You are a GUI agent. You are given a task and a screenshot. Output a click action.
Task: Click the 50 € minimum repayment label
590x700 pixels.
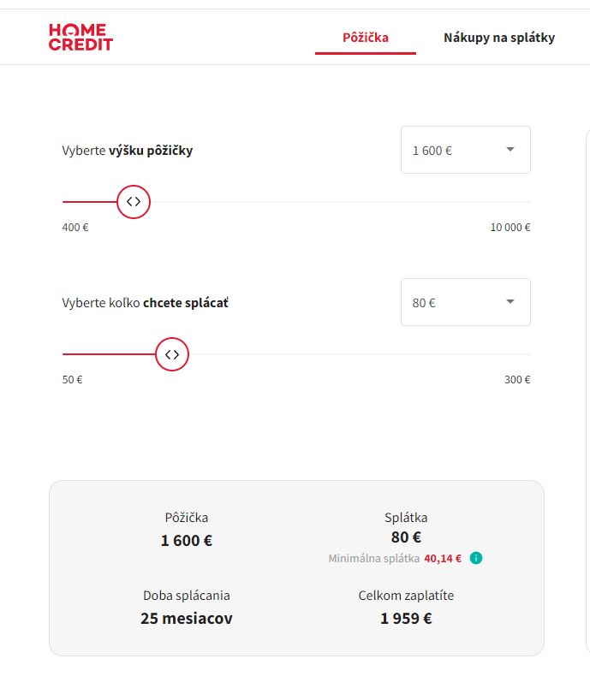point(73,380)
